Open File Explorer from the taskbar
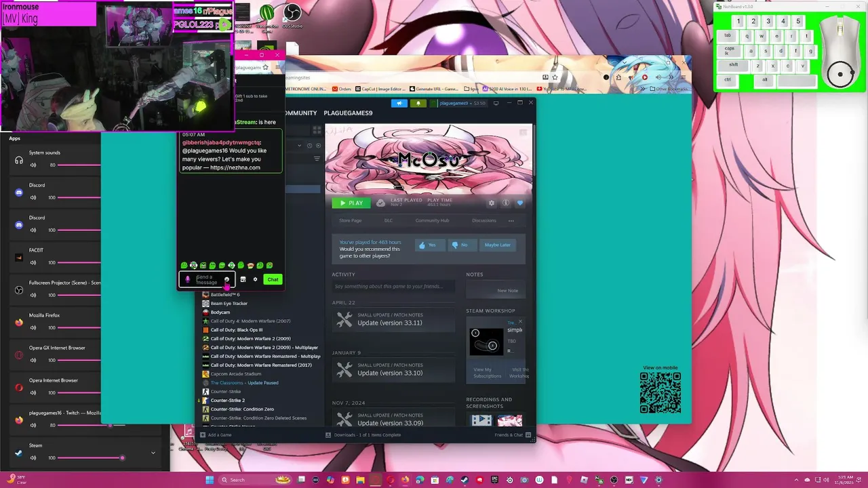This screenshot has height=488, width=868. [x=359, y=480]
